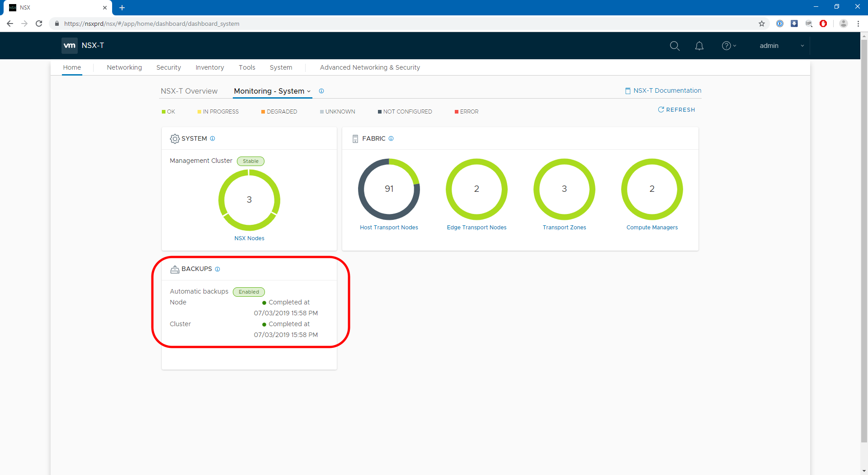
Task: Switch to the Networking tab
Action: point(124,67)
